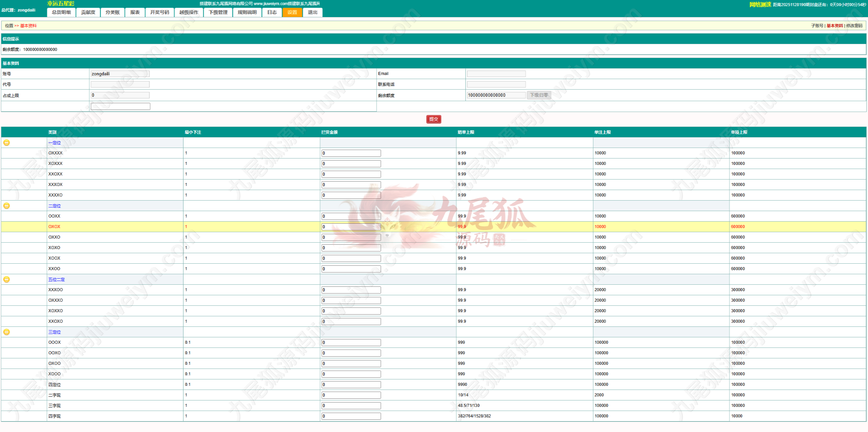The height and width of the screenshot is (432, 868).
Task: Click the 下级归零 button
Action: 539,95
